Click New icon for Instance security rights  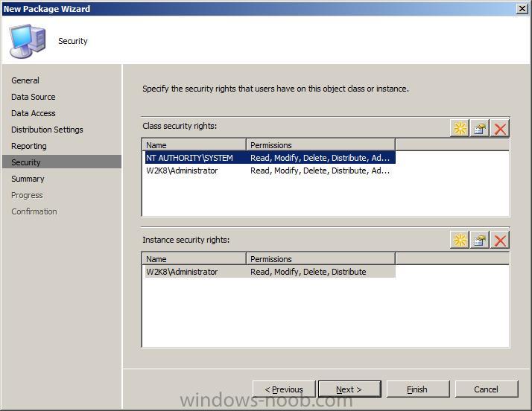point(460,240)
